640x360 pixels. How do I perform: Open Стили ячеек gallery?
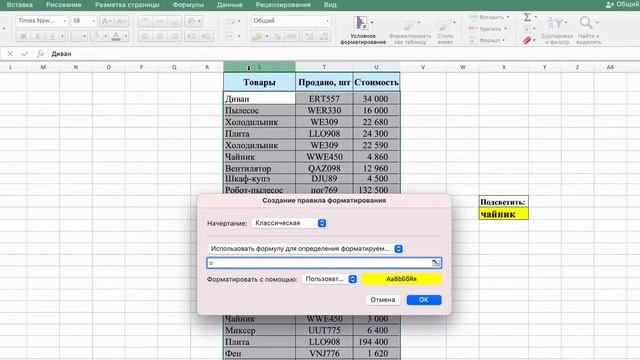[445, 30]
